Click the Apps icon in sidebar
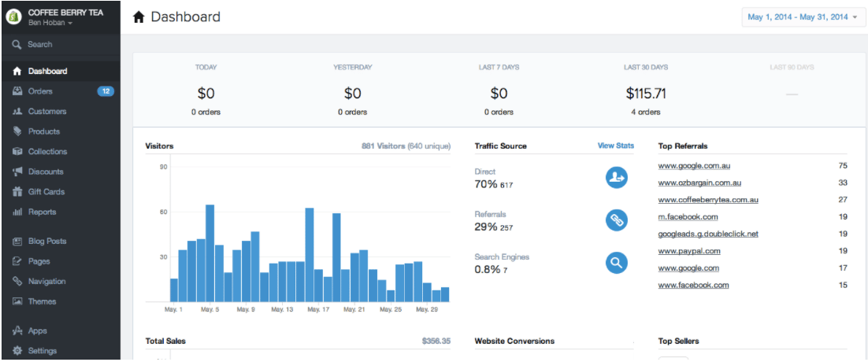 tap(17, 331)
